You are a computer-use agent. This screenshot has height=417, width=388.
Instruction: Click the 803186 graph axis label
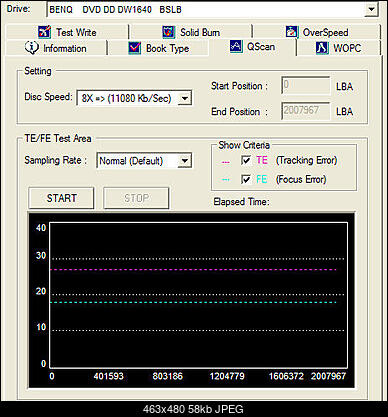(x=168, y=376)
